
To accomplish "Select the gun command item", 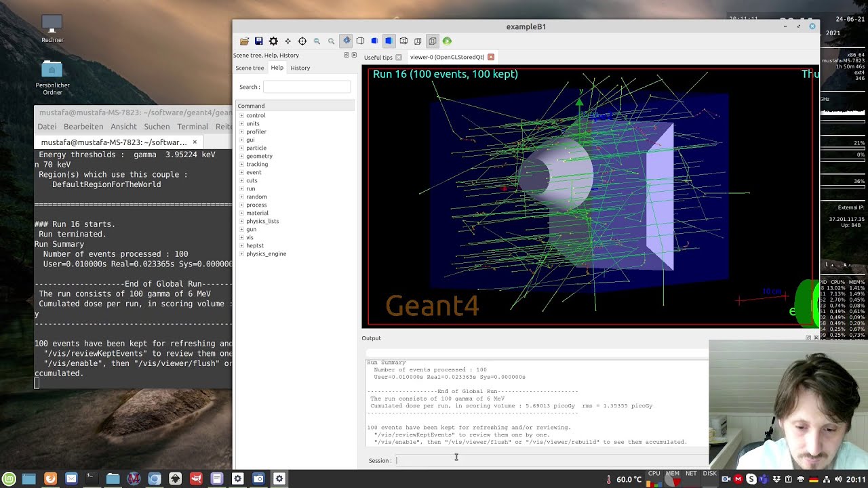I will [251, 229].
